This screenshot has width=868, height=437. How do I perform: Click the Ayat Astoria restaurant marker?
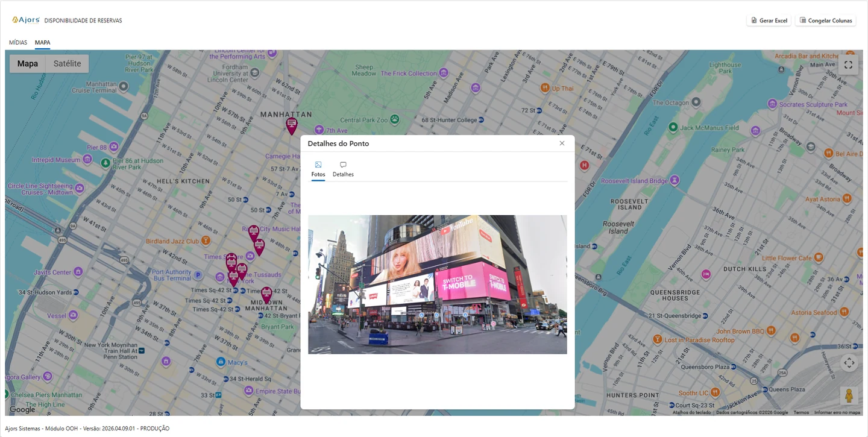[x=847, y=198]
